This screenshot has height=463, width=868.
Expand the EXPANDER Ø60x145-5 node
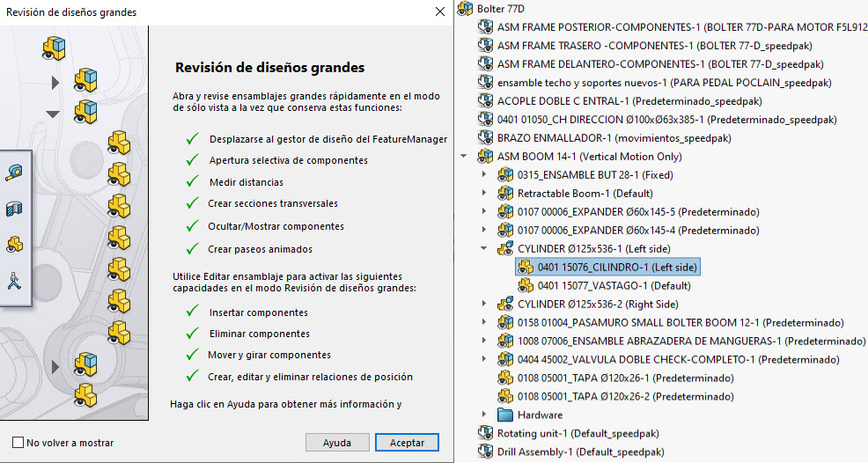point(484,211)
